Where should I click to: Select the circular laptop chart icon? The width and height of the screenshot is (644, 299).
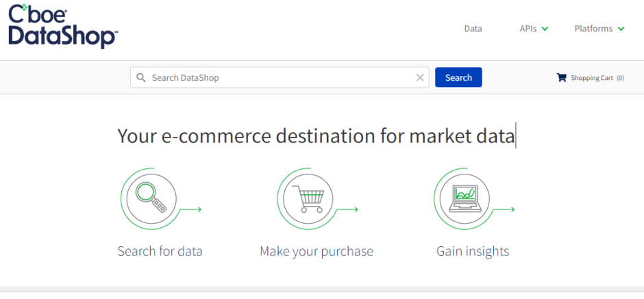coord(465,198)
